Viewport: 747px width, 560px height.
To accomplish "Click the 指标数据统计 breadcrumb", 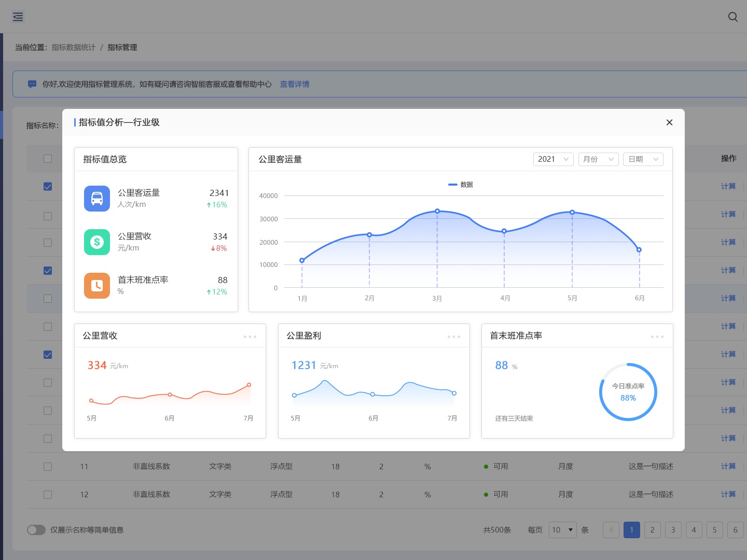I will [74, 47].
